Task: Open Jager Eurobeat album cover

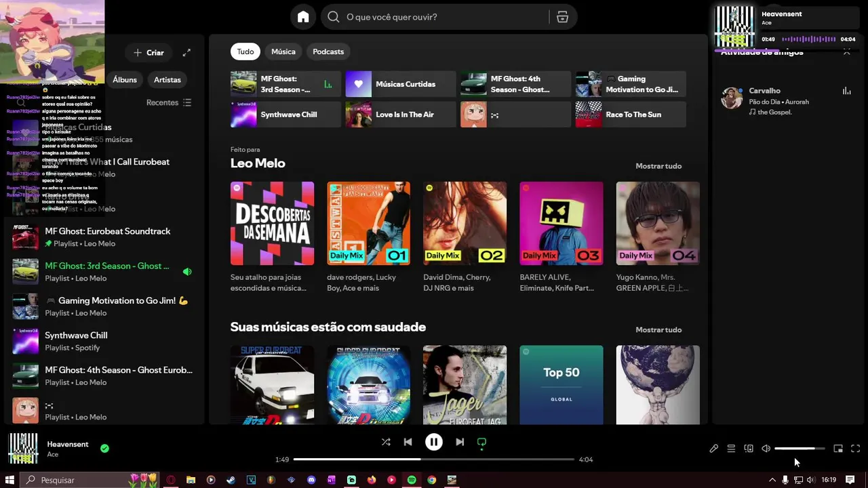Action: coord(465,385)
